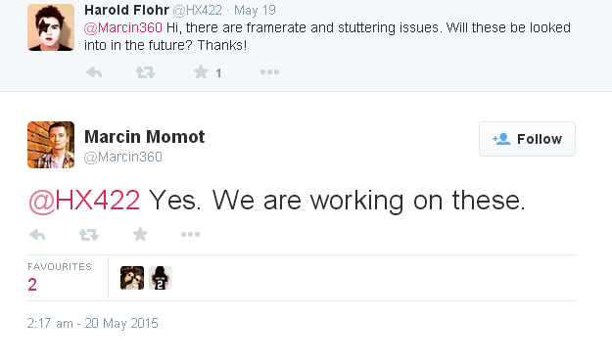Reply to Harold Flohr's tweet

(94, 72)
